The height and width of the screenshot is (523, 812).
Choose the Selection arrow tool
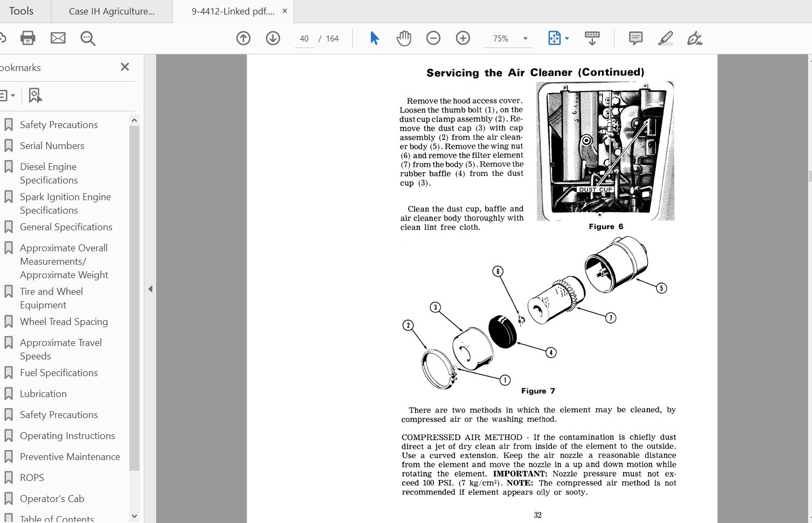pos(374,38)
